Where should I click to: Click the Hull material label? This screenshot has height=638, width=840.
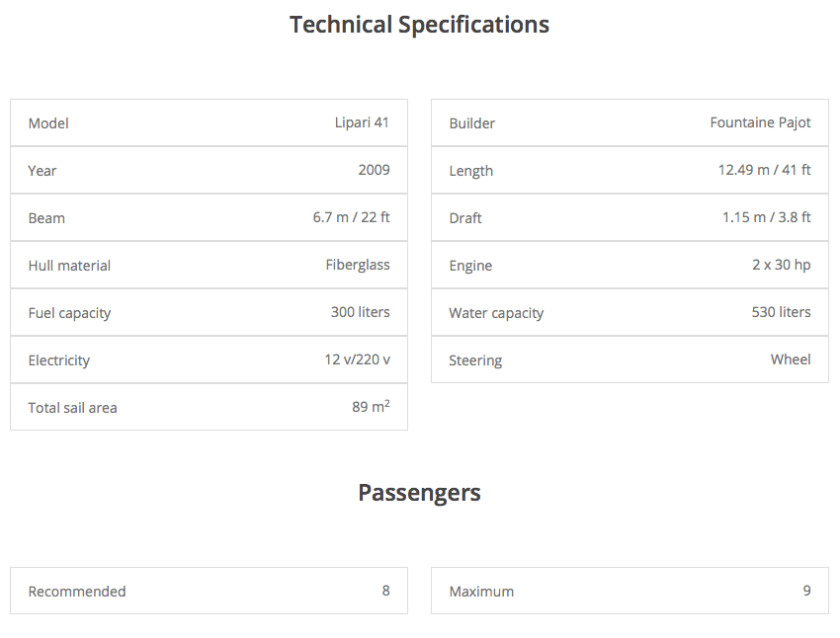pos(69,266)
